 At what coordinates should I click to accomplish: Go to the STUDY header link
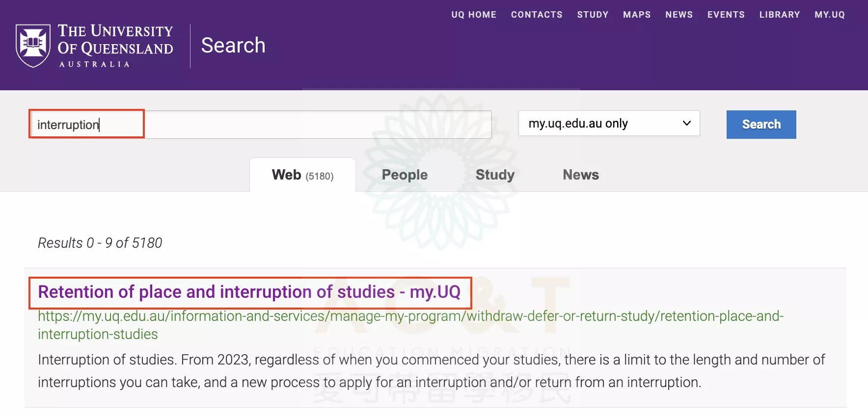click(x=593, y=15)
